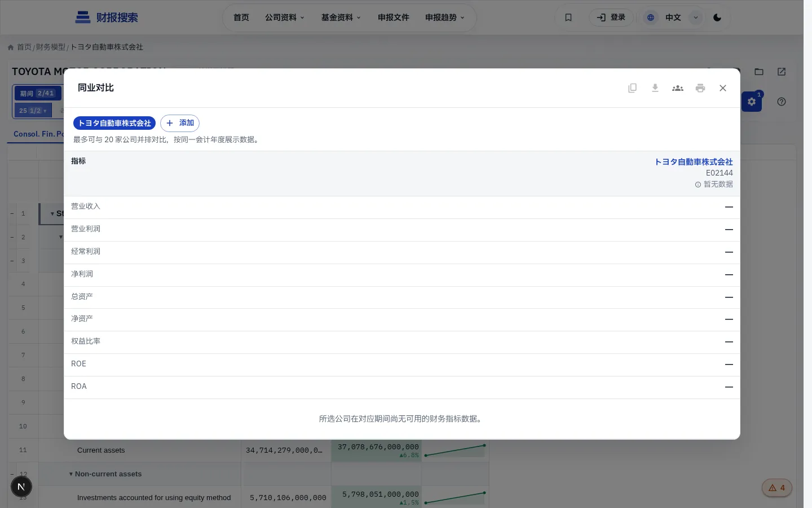Image resolution: width=812 pixels, height=508 pixels.
Task: Click the 期间 2/41 period button
Action: tap(38, 94)
